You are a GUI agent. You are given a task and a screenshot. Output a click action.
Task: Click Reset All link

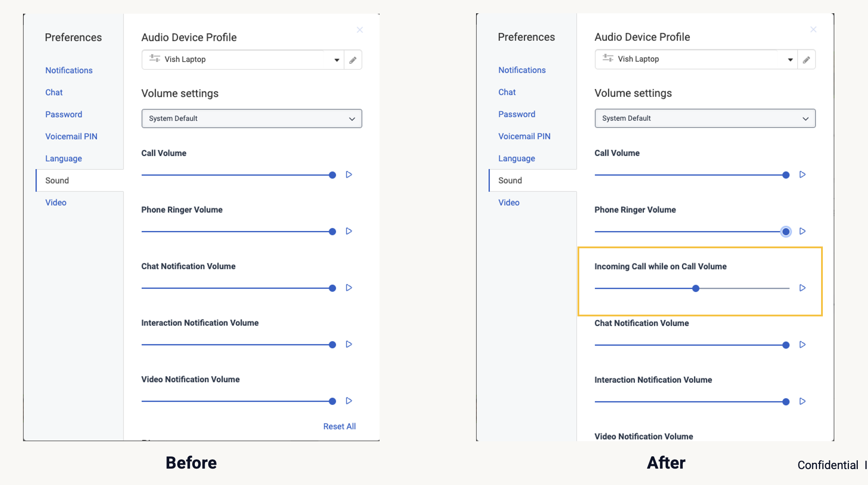pos(339,427)
